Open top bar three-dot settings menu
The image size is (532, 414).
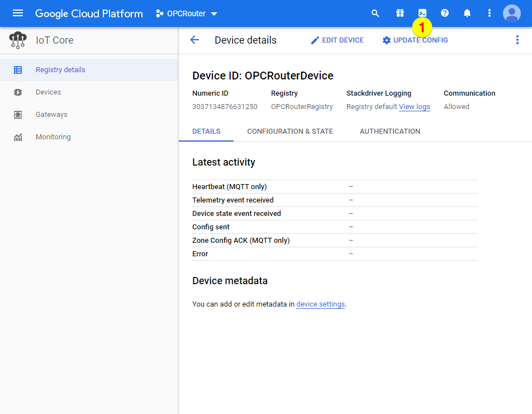pyautogui.click(x=490, y=13)
